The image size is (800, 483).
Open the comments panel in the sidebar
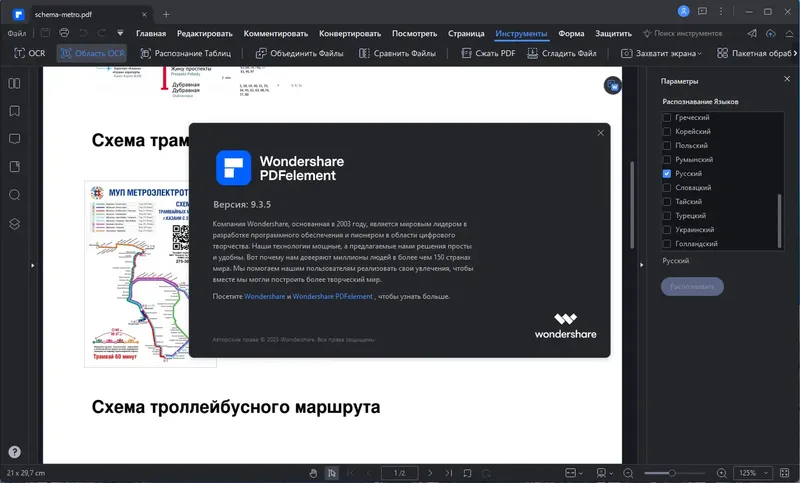14,139
